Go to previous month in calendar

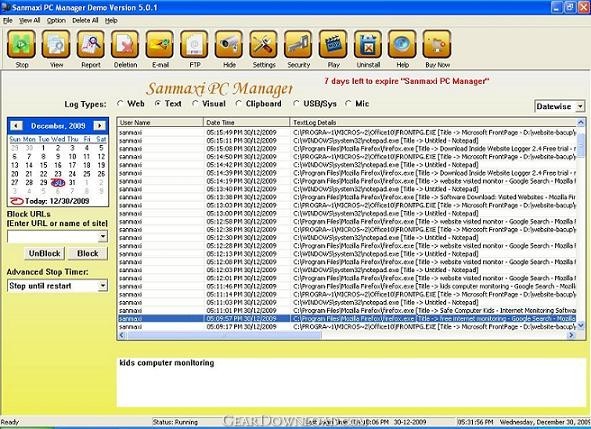[16, 126]
